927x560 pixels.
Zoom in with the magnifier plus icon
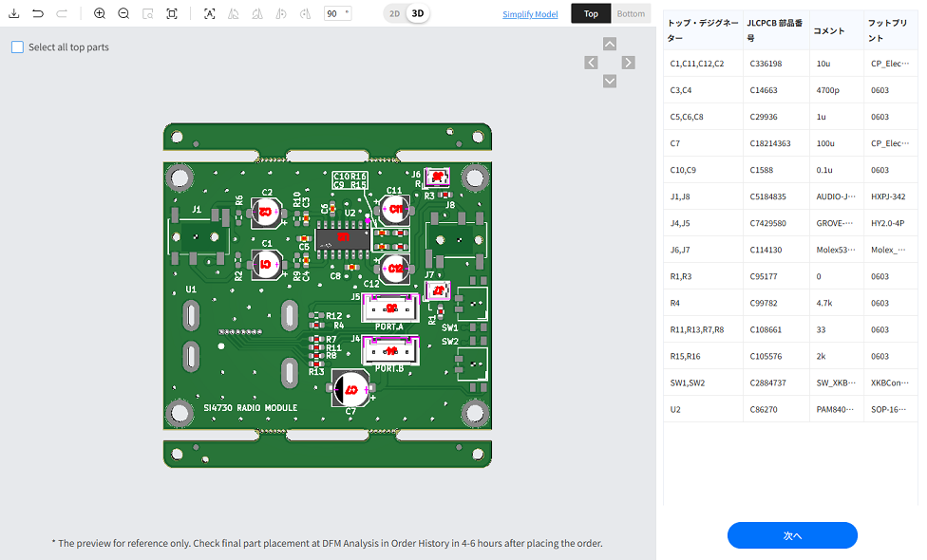click(100, 13)
